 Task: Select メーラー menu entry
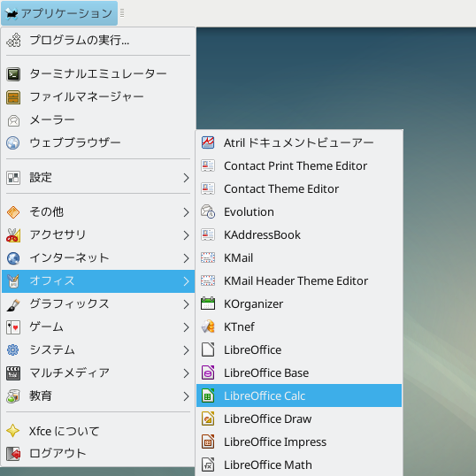pos(98,120)
